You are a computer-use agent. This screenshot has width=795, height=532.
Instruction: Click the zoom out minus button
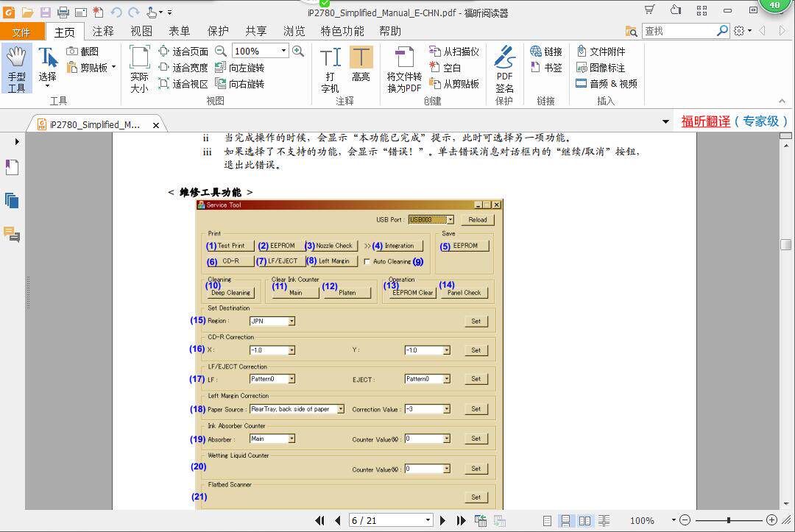pos(685,520)
